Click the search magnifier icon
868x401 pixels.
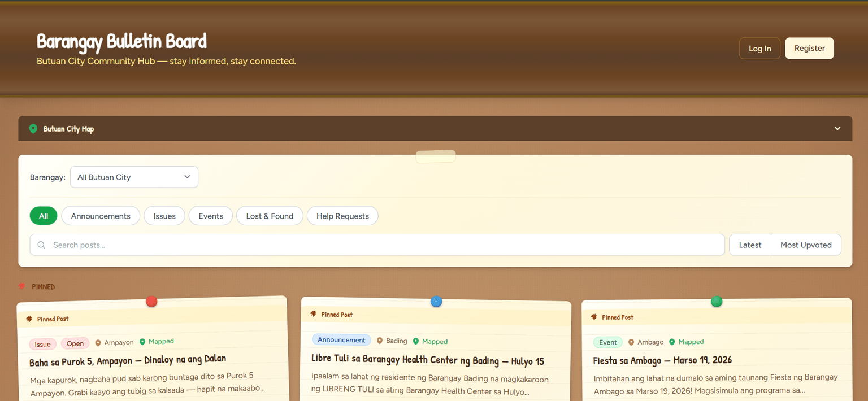coord(41,245)
